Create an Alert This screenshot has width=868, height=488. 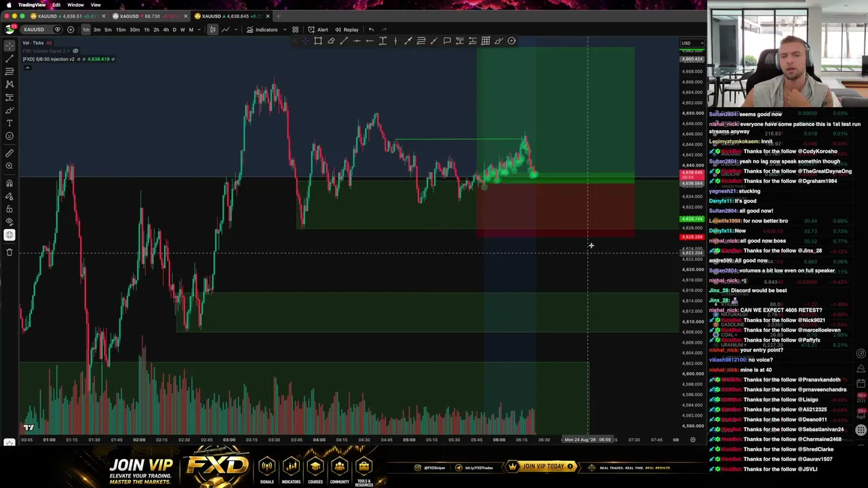[x=317, y=30]
